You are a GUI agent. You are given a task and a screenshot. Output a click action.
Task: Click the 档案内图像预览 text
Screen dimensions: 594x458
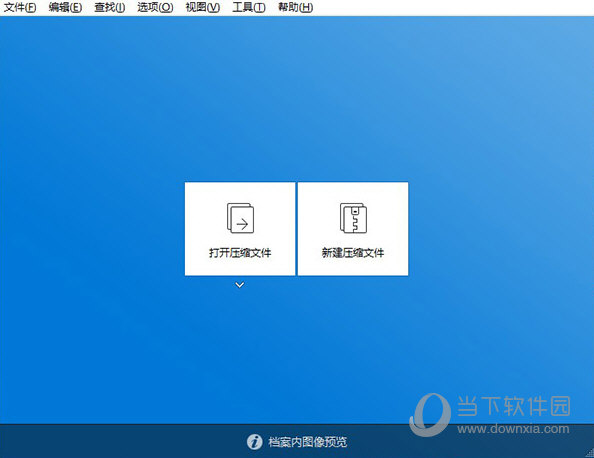307,442
